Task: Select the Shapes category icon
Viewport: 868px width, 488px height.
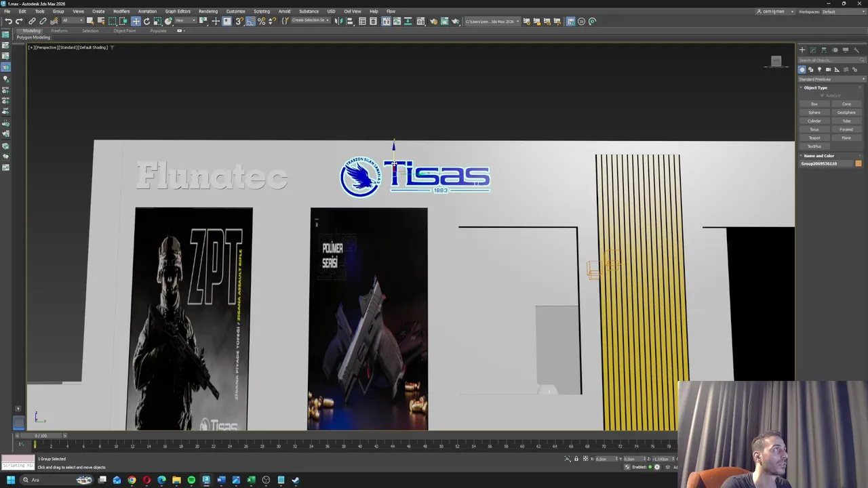Action: click(x=811, y=69)
